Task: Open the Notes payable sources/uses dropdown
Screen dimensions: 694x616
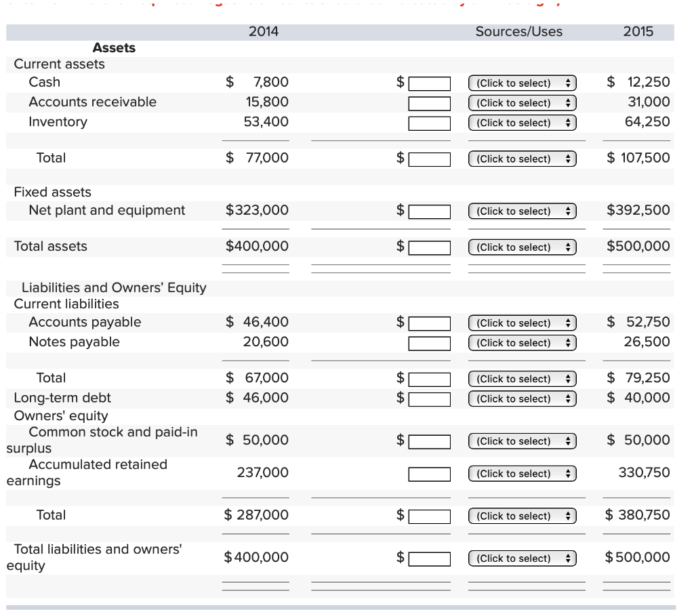Action: 523,343
